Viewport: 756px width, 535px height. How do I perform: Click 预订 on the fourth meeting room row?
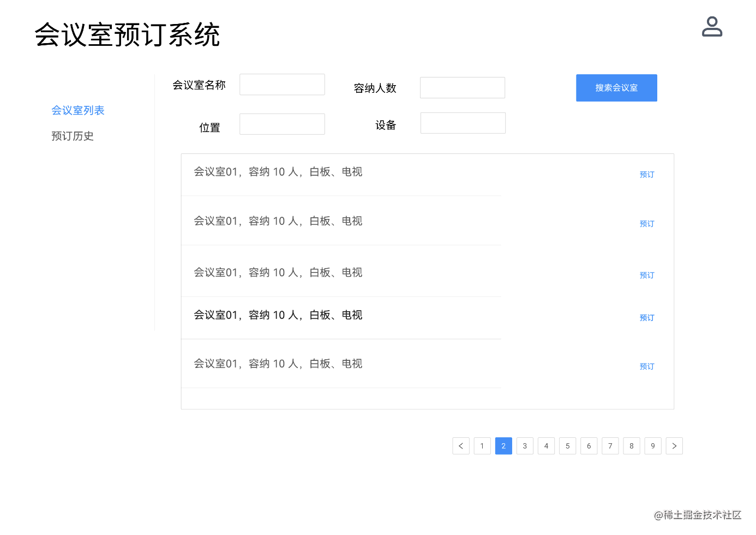pyautogui.click(x=647, y=318)
